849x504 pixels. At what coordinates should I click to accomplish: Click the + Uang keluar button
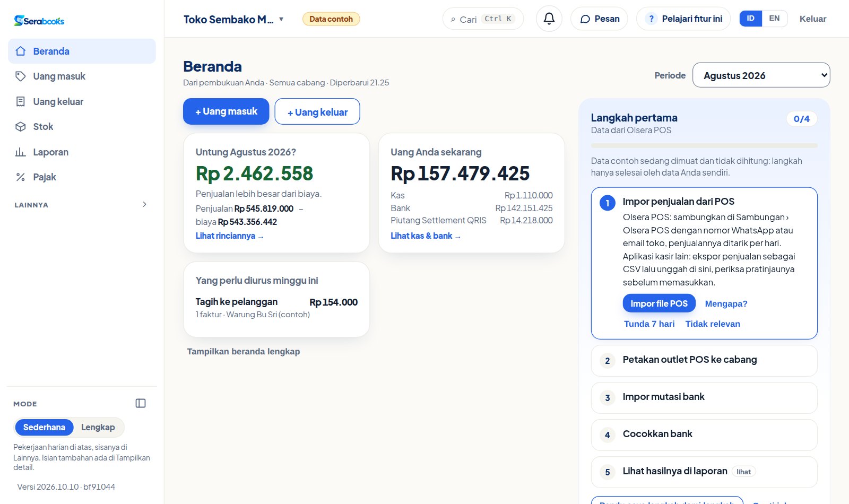coord(317,111)
